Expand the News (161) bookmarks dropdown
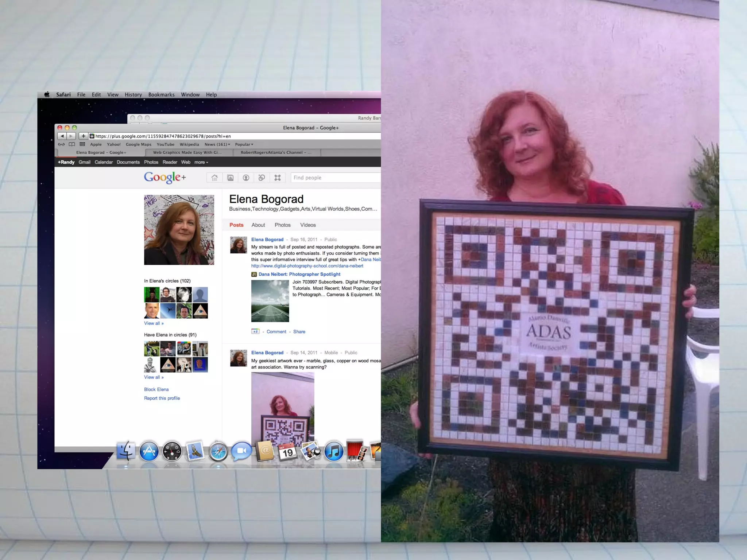 coord(217,144)
